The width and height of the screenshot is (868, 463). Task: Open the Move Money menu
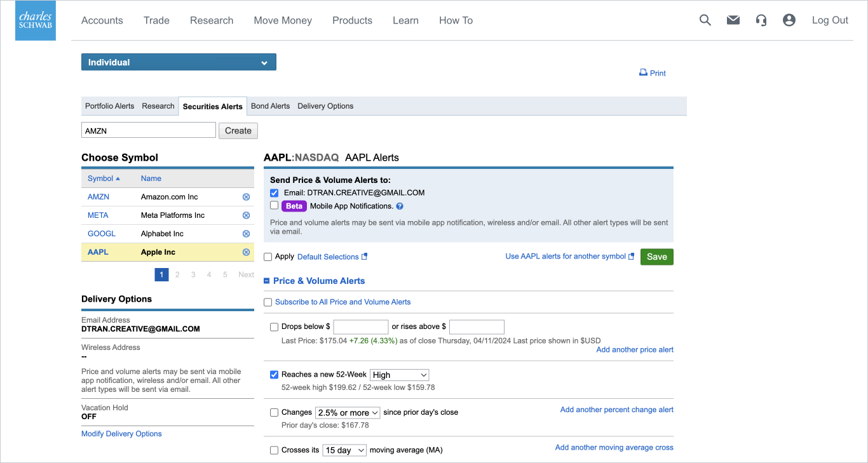(283, 20)
